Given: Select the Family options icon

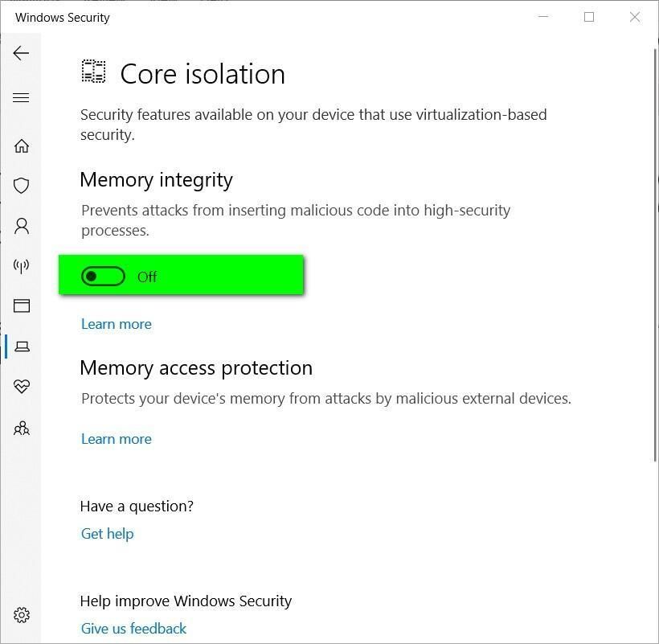Looking at the screenshot, I should (21, 428).
